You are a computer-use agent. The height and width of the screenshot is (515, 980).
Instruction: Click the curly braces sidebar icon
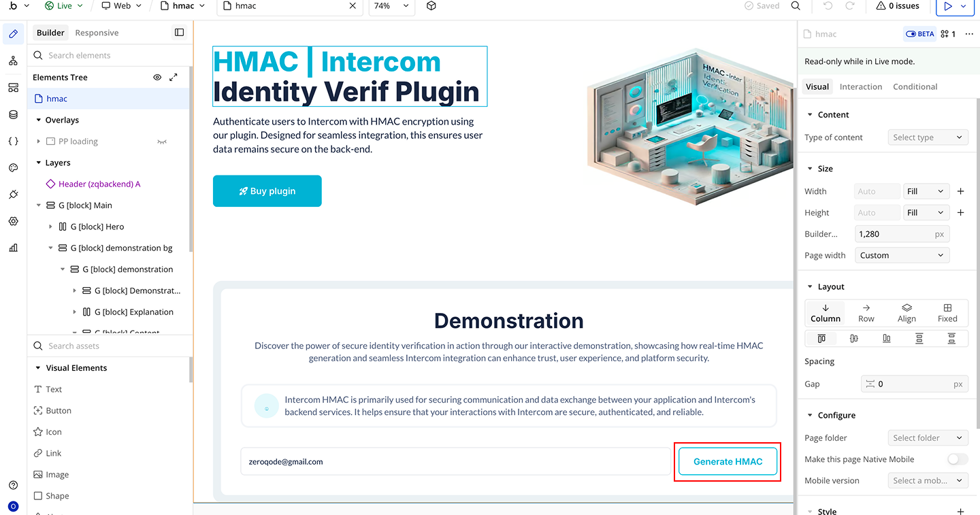13,142
